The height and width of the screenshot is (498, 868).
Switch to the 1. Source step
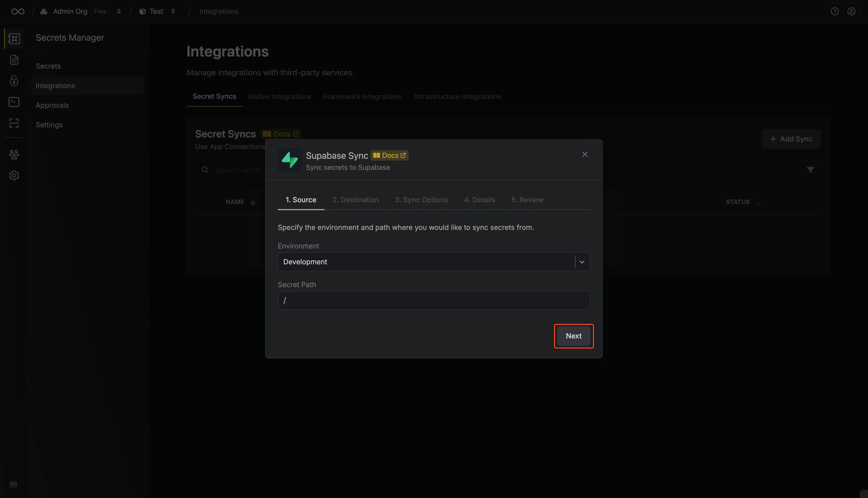[301, 200]
